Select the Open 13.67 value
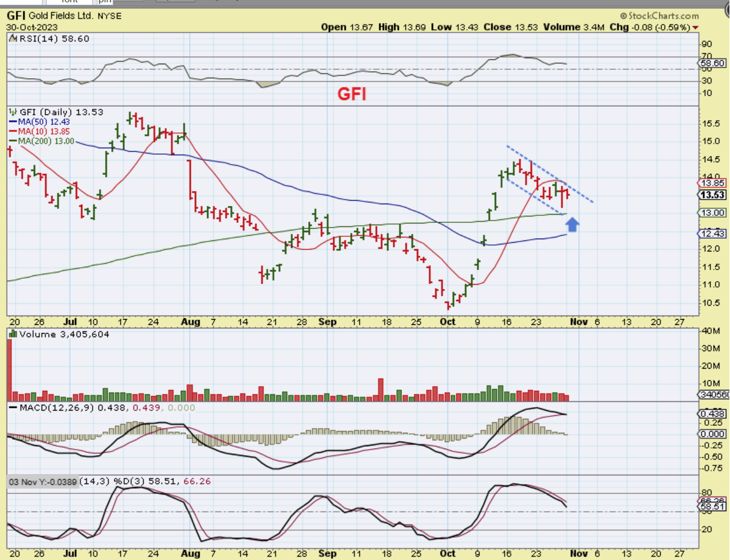730x560 pixels. 347,27
